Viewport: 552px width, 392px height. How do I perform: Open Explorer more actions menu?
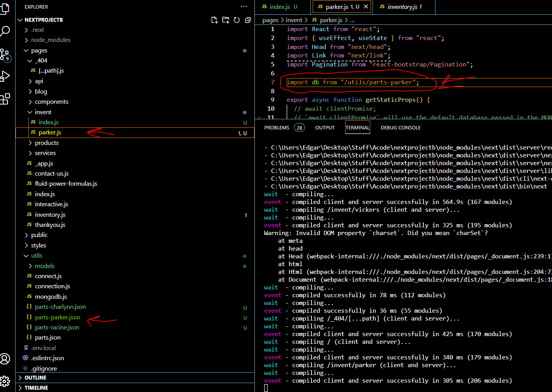244,7
